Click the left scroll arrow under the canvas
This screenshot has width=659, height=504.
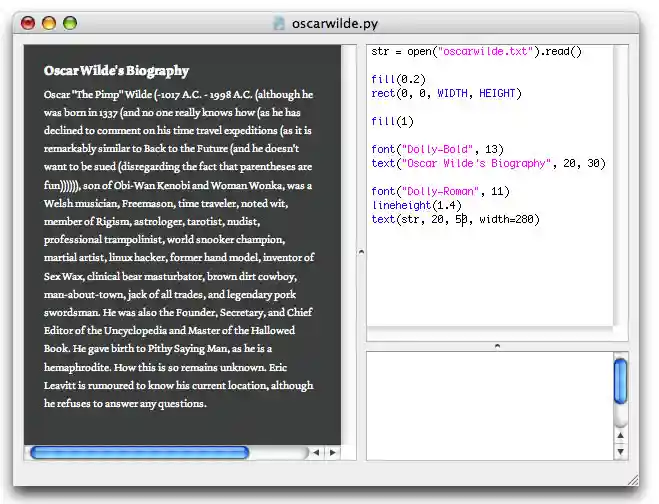tap(316, 453)
